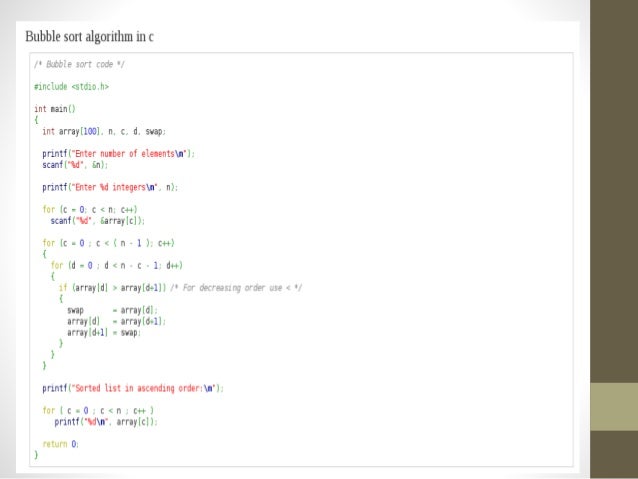The image size is (638, 479).
Task: Click the outer loop 'c < ( n - 1 )' line
Action: (x=108, y=243)
